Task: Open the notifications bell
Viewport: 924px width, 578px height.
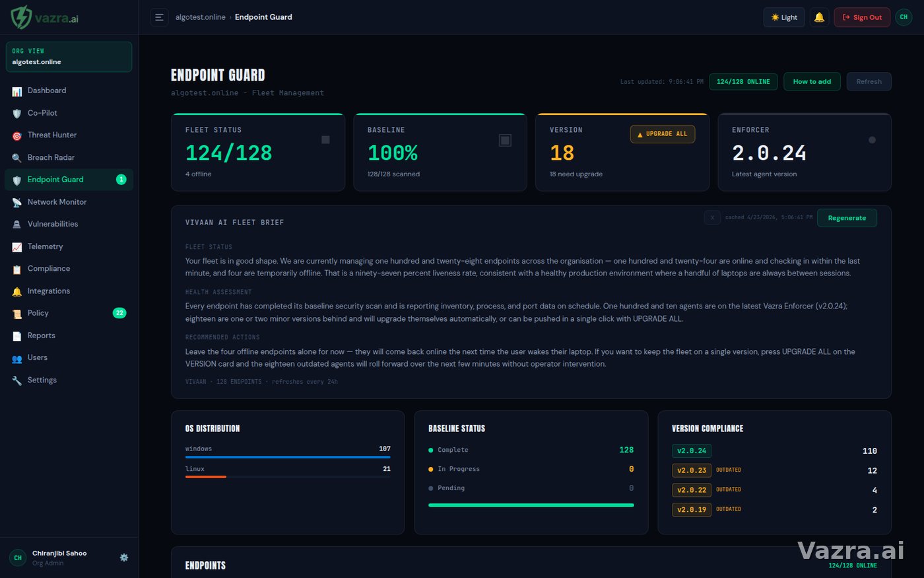Action: click(819, 17)
